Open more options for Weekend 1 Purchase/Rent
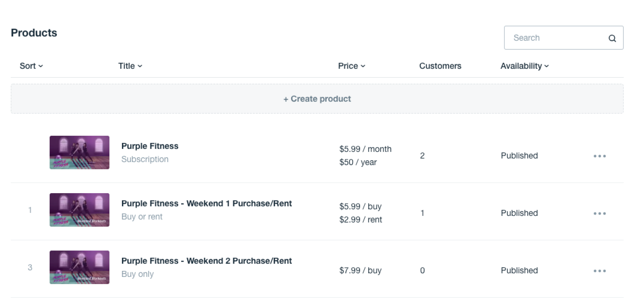This screenshot has width=644, height=299. [x=599, y=213]
